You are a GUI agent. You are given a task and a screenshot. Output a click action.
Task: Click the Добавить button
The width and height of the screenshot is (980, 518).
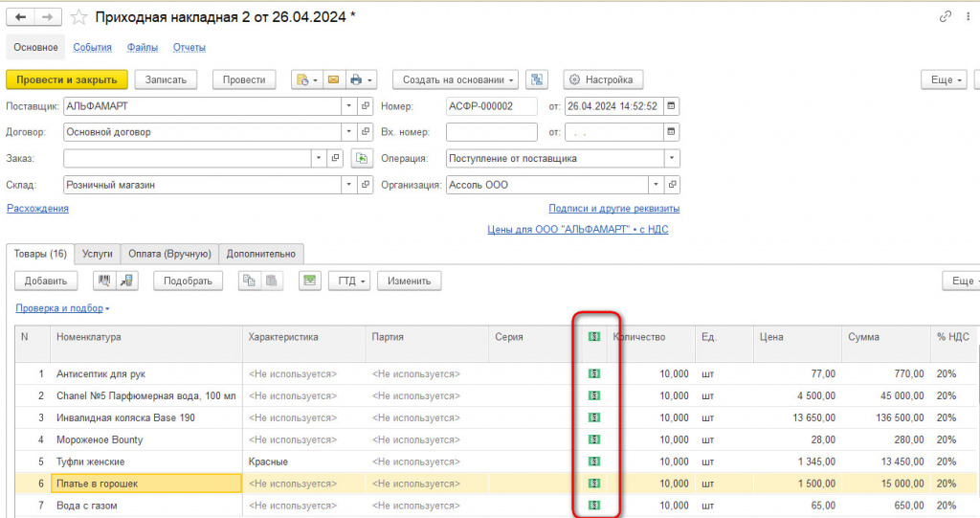click(x=46, y=281)
